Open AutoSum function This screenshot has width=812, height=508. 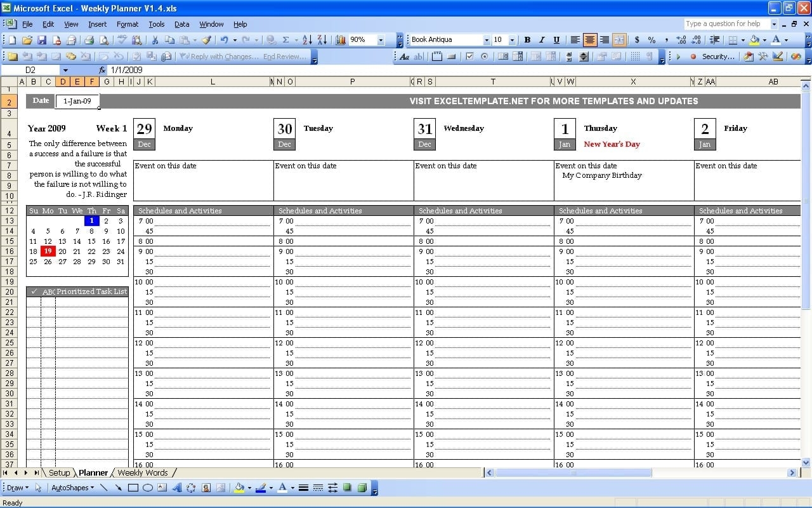pos(285,39)
